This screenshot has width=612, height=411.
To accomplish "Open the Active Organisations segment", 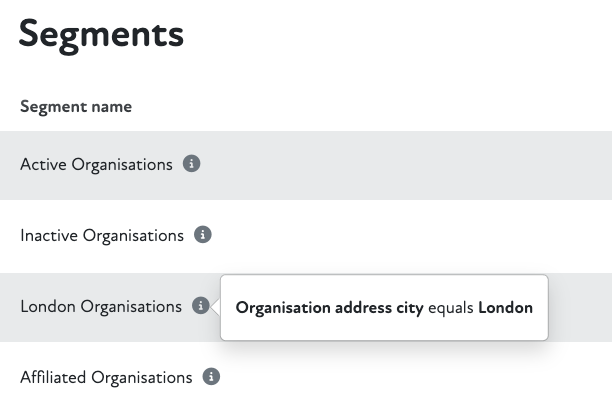I will 96,164.
